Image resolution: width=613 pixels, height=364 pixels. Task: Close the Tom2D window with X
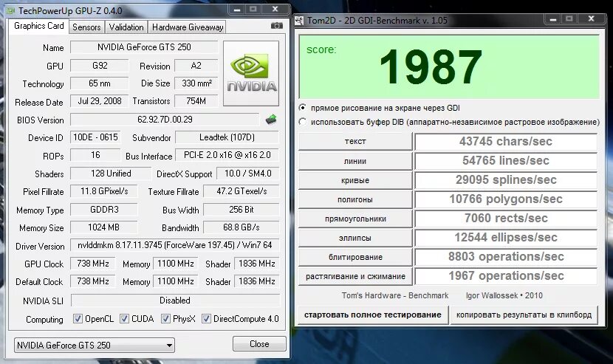coord(591,18)
